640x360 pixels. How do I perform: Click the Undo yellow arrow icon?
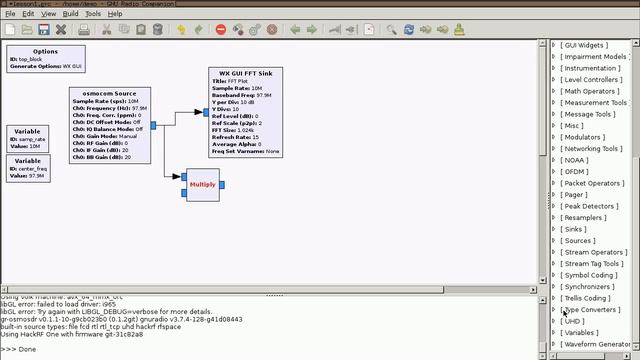[x=181, y=29]
